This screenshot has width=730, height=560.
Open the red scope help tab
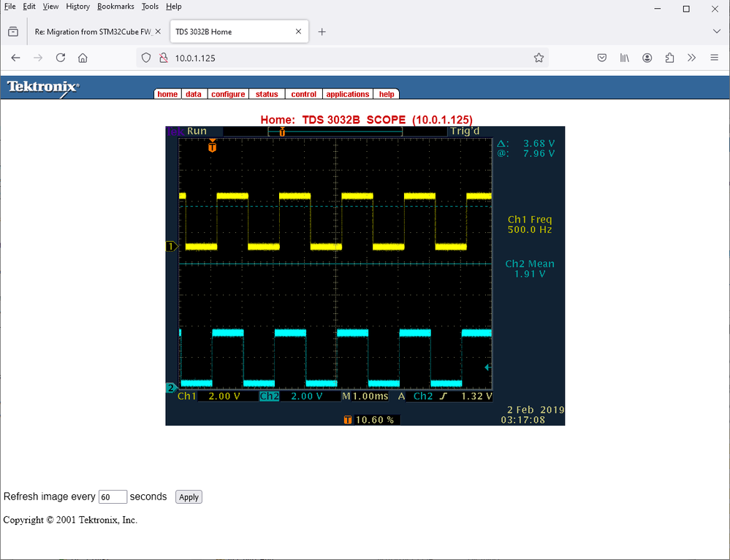click(x=387, y=94)
